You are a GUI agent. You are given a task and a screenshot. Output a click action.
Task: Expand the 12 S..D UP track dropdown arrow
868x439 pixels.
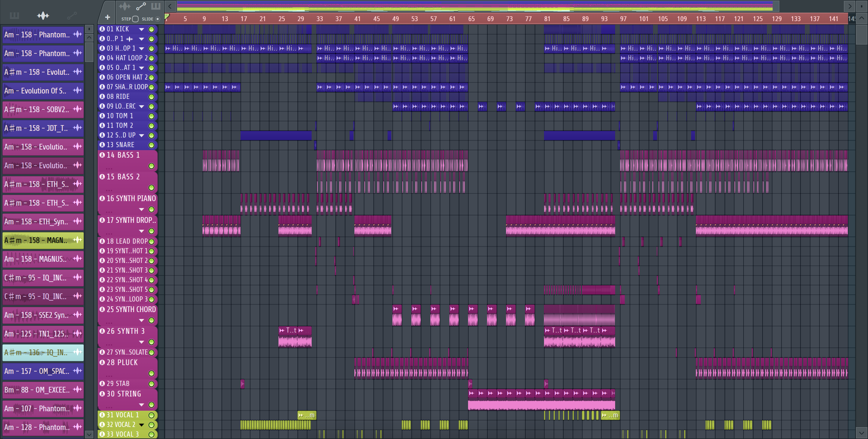point(142,136)
